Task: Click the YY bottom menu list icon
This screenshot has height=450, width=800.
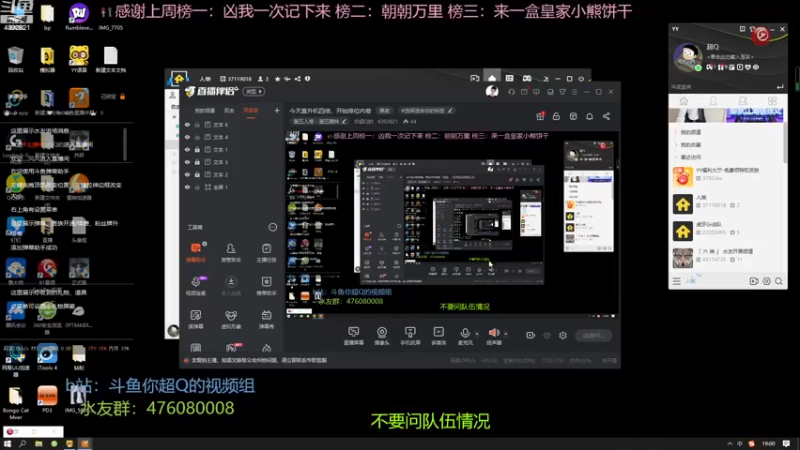Action: 677,281
